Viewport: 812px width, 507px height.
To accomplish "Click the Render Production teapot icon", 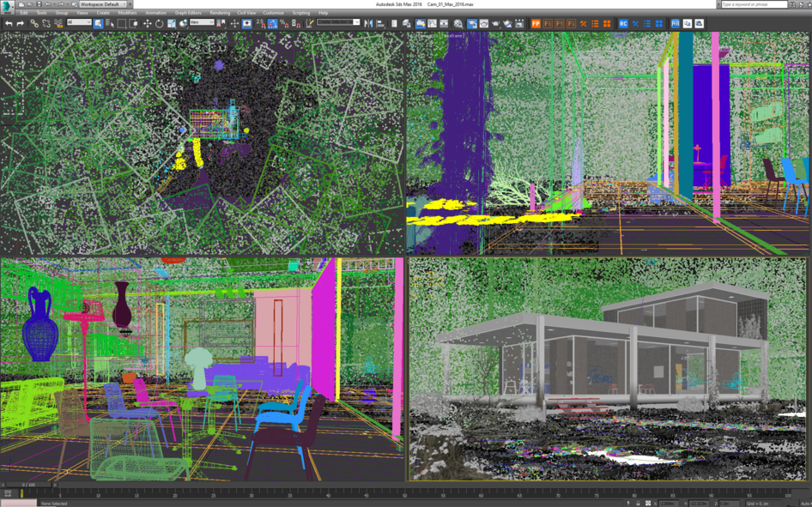I will 495,23.
